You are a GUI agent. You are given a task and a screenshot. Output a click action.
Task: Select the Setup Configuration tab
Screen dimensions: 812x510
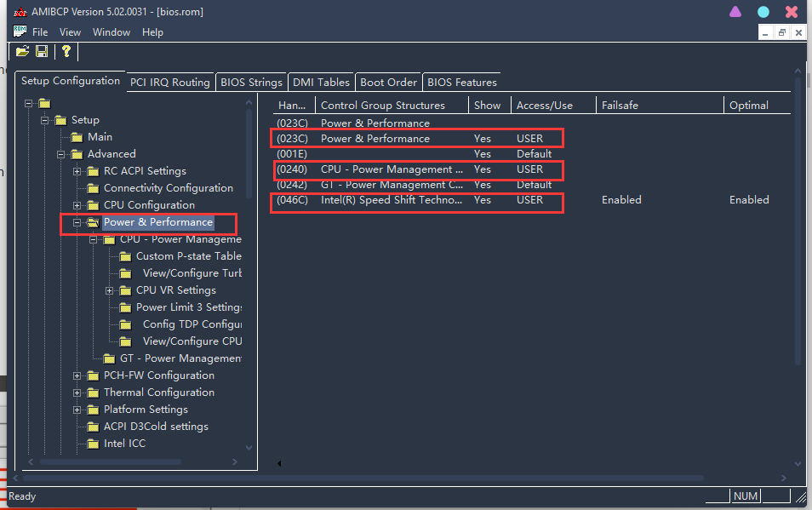point(71,81)
